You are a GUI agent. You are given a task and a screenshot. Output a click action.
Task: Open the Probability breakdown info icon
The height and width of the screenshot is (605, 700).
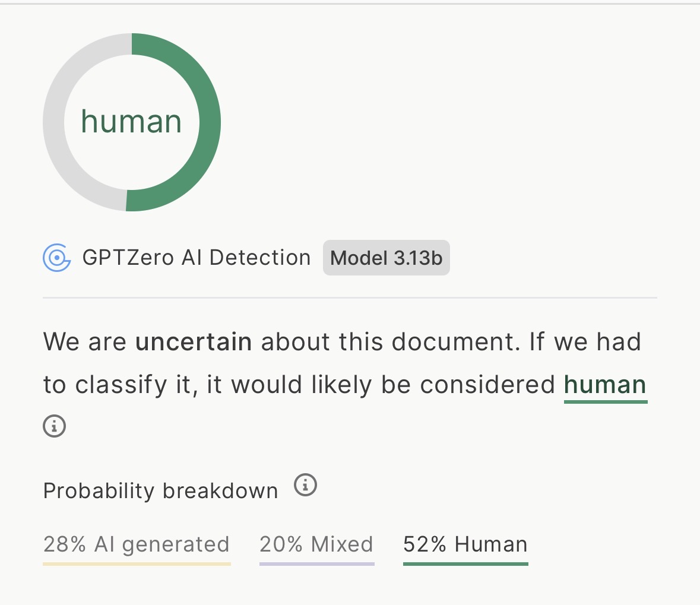coord(306,485)
